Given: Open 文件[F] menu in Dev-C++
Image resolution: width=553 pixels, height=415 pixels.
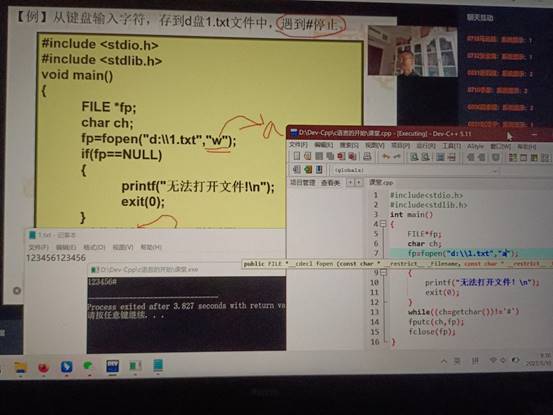Looking at the screenshot, I should tap(298, 145).
